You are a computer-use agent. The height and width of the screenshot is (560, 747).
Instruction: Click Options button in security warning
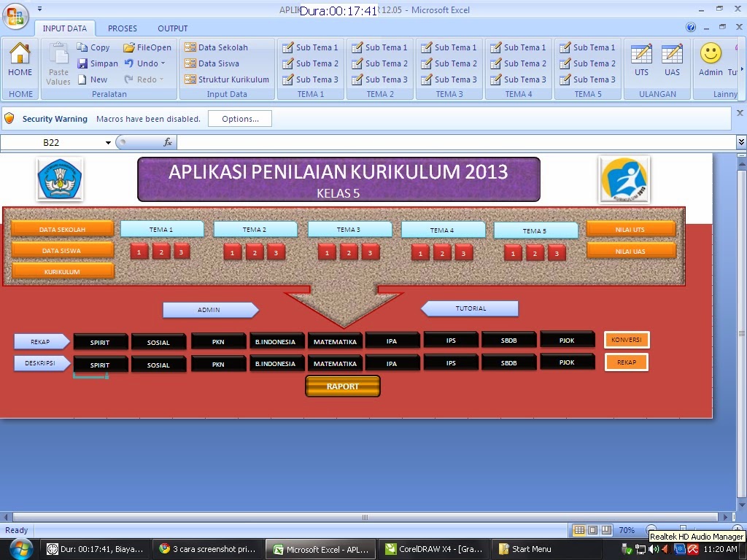pyautogui.click(x=240, y=119)
